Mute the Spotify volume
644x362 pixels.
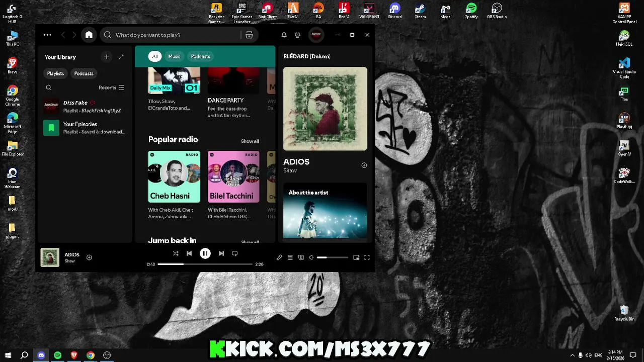point(311,257)
